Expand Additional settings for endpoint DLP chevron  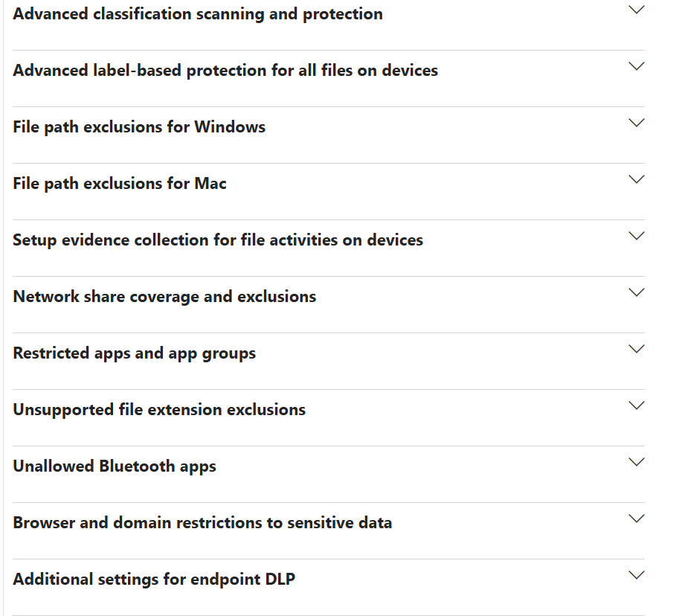pyautogui.click(x=636, y=576)
